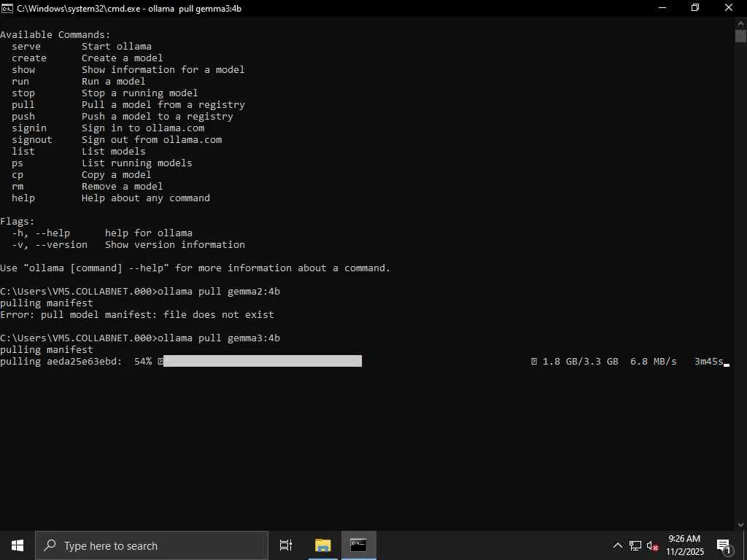Click 'Available Commands:' heading text
Image resolution: width=747 pixels, height=560 pixels.
coord(55,35)
